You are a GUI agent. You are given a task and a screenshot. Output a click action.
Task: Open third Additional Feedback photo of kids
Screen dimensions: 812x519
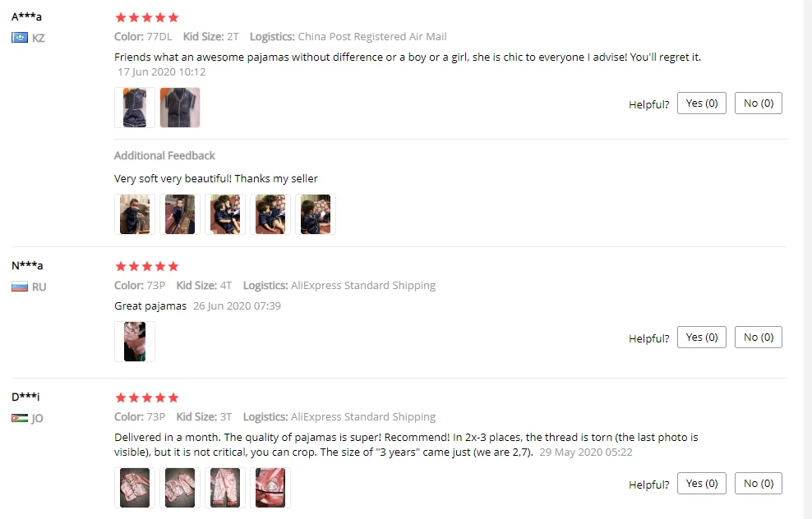tap(224, 214)
